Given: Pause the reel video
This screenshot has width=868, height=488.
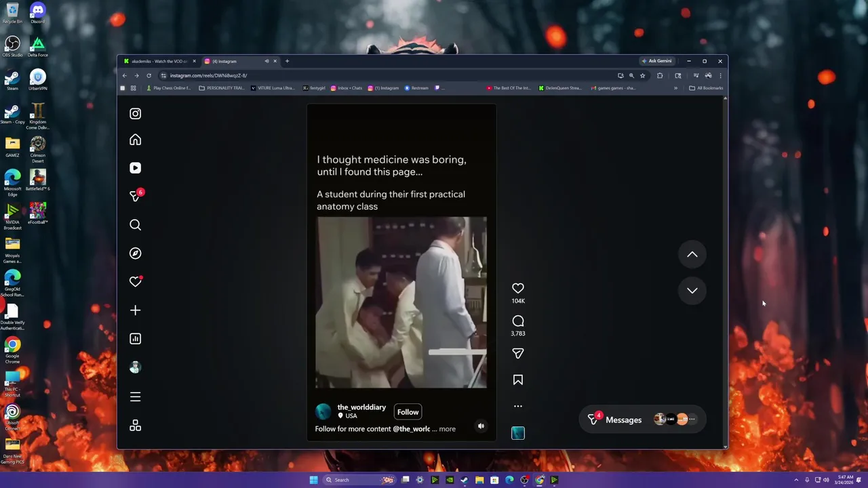Looking at the screenshot, I should coord(401,302).
